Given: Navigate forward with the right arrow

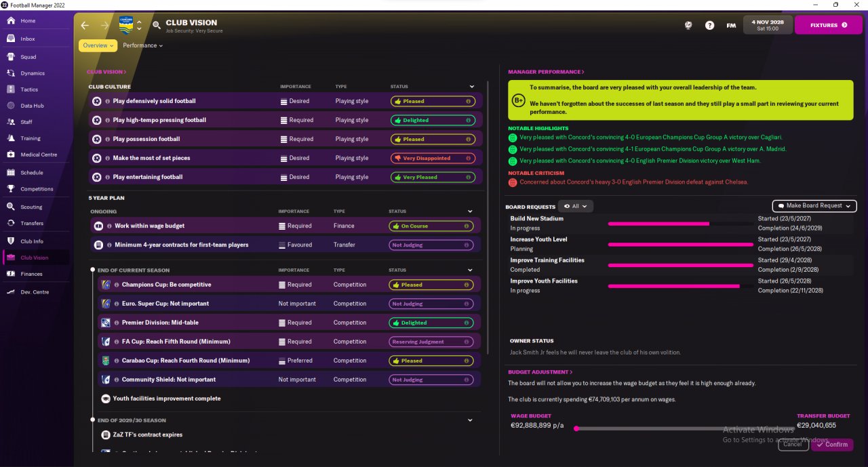Looking at the screenshot, I should pyautogui.click(x=104, y=25).
